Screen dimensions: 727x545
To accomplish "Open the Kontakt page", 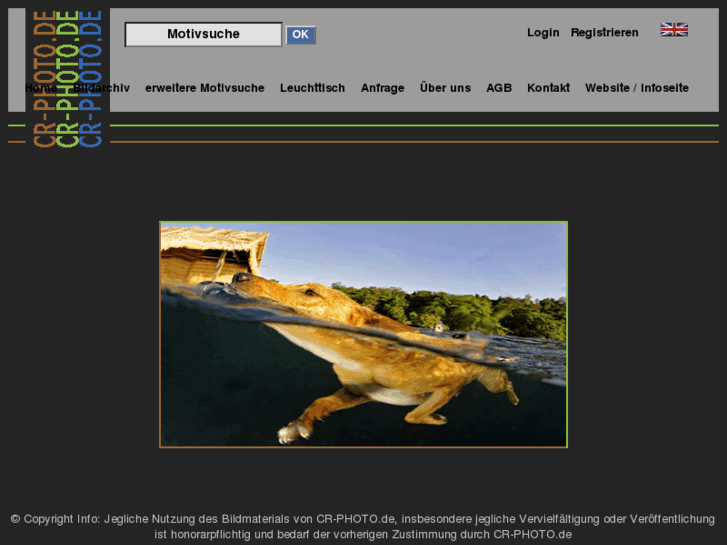I will [x=548, y=88].
